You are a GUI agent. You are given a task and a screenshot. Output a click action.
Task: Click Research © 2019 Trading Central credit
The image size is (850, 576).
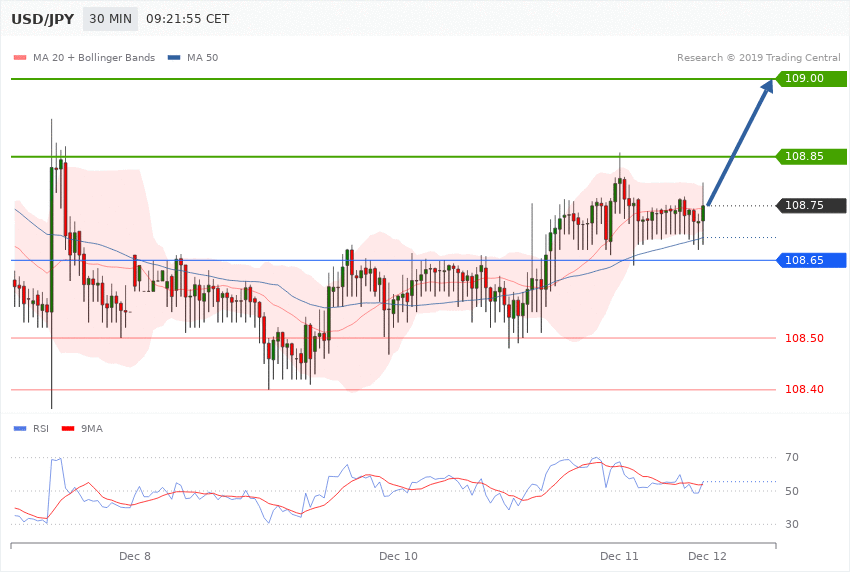[758, 58]
